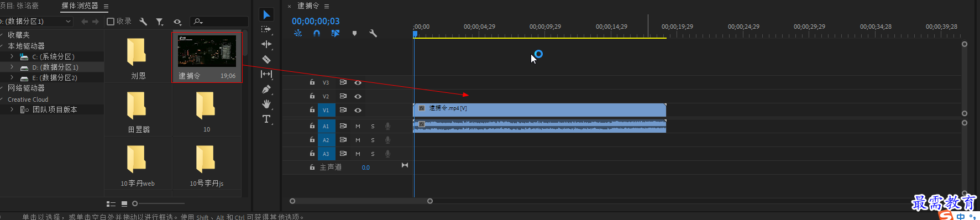
Task: Go back with the left arrow
Action: point(85,22)
